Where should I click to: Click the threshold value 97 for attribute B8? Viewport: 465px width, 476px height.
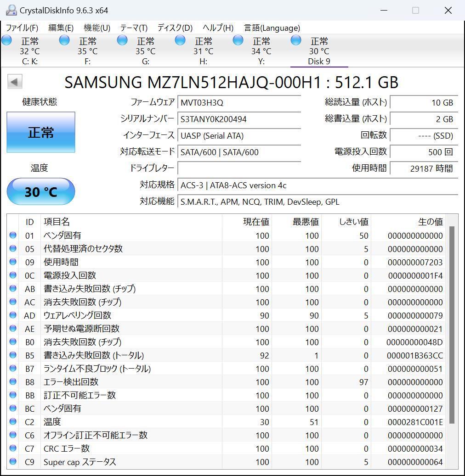click(364, 382)
